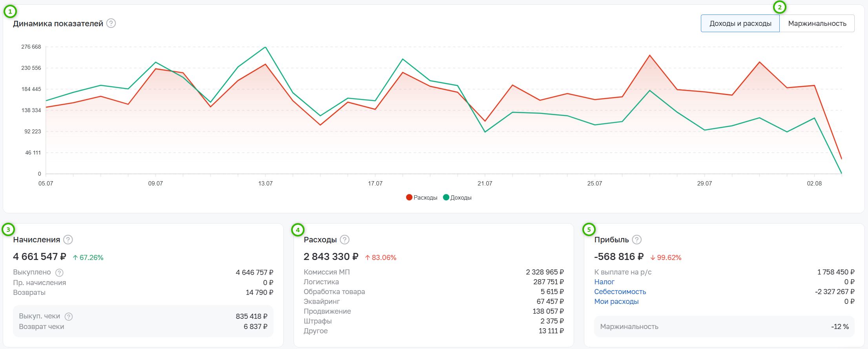Click help icon next to Динамика показателей
This screenshot has width=868, height=349.
coord(111,24)
